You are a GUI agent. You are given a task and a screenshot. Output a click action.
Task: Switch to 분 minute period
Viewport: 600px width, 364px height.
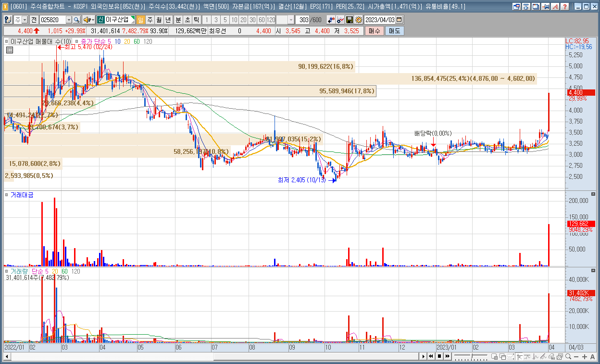click(178, 20)
